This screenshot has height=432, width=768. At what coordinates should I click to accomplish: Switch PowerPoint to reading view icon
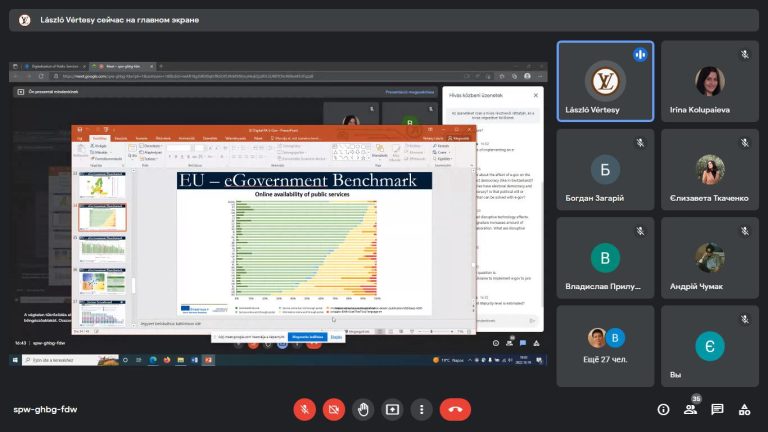[401, 332]
